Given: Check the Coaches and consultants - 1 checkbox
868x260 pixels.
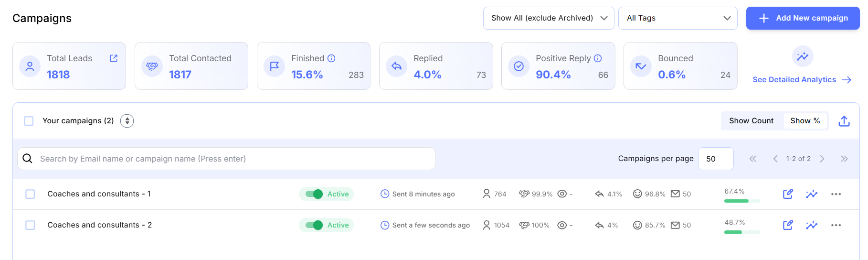Looking at the screenshot, I should click(x=30, y=194).
